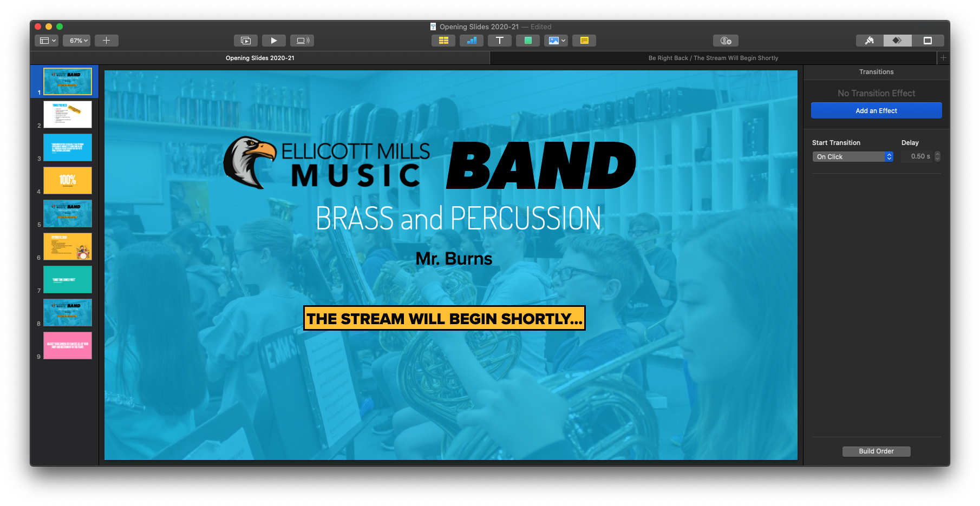Open the View options menu button
Screen dimensions: 980x506
click(x=47, y=41)
